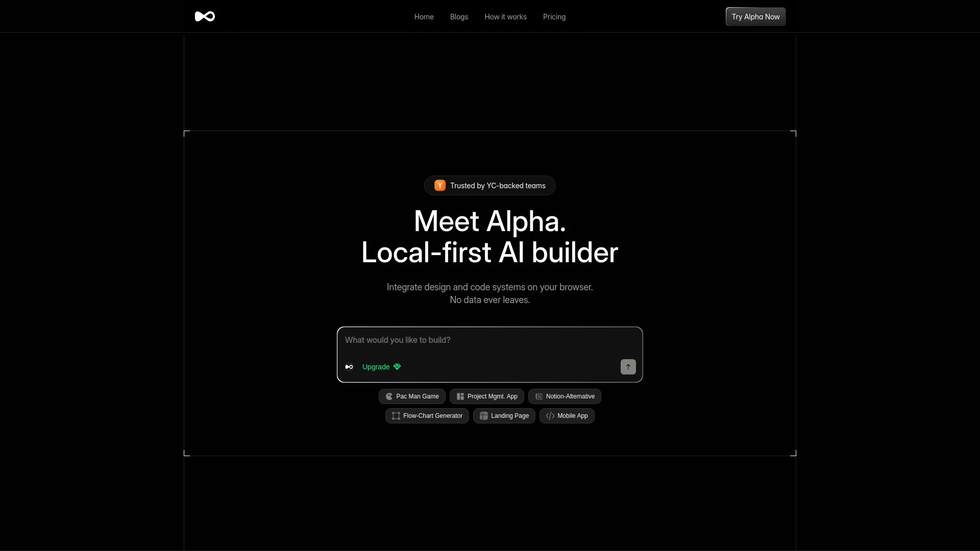Click the infinity icon inside the prompt box

tap(349, 366)
